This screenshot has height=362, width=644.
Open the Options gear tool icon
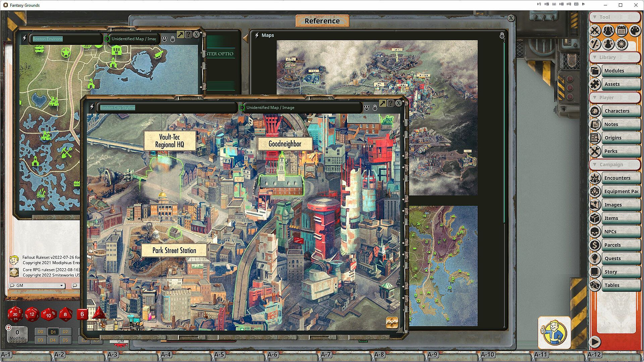(x=622, y=44)
